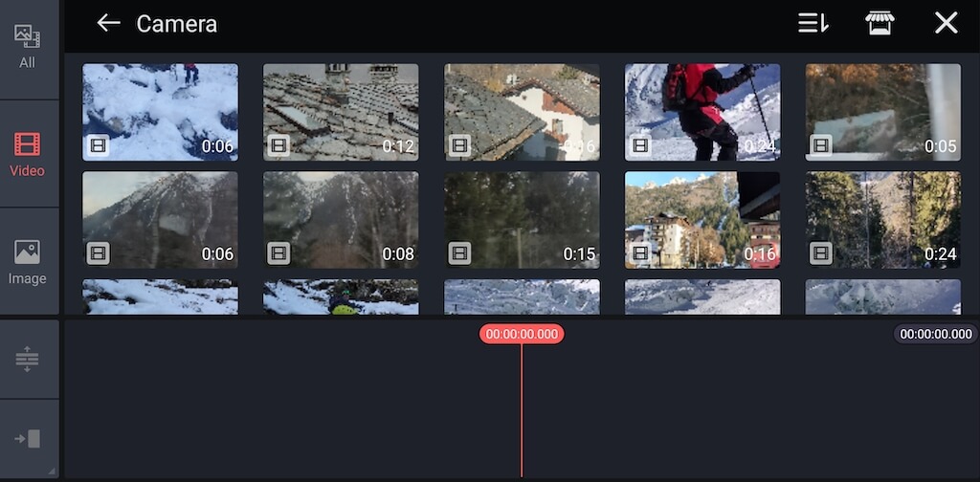The height and width of the screenshot is (482, 980).
Task: Select the Video media tab
Action: coord(28,155)
